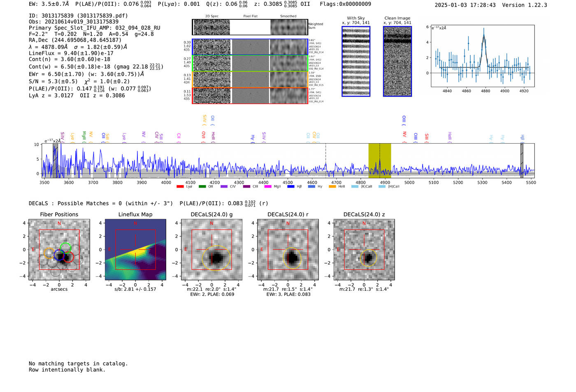Select the Clean Image panel
576x392 pixels.
[x=397, y=61]
